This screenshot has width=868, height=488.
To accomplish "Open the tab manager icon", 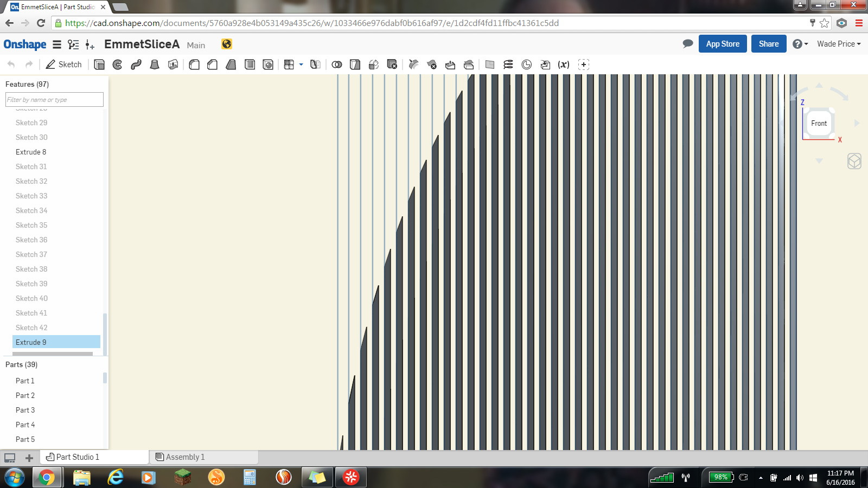I will 10,458.
